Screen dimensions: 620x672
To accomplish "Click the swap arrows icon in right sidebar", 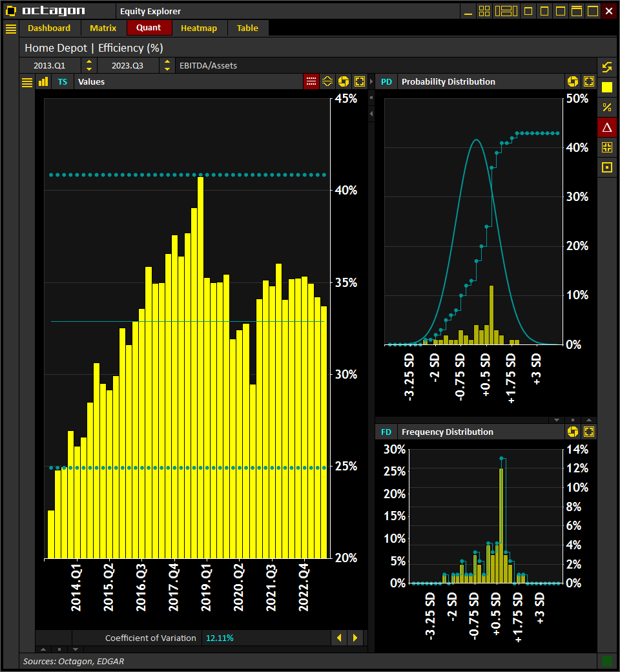I will pos(607,67).
